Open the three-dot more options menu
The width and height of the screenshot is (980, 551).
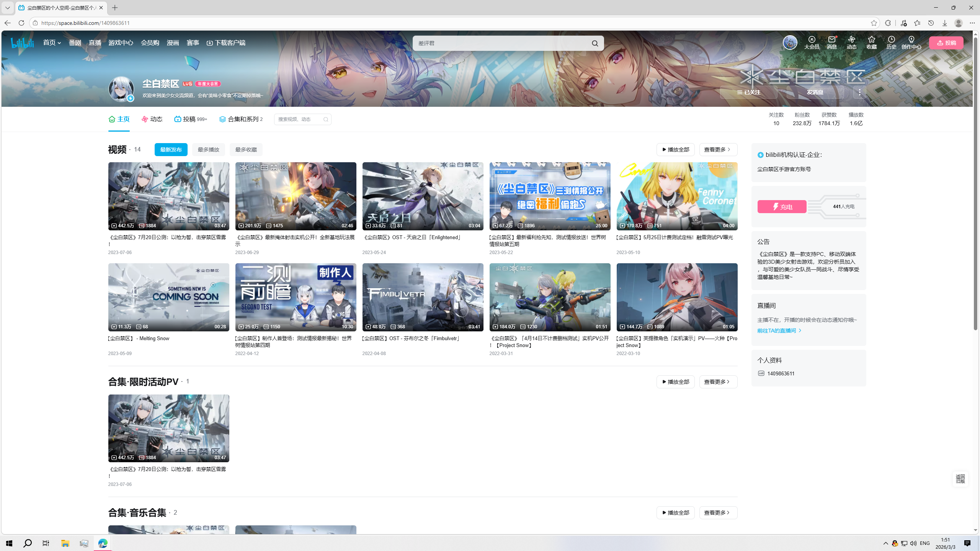pos(860,92)
